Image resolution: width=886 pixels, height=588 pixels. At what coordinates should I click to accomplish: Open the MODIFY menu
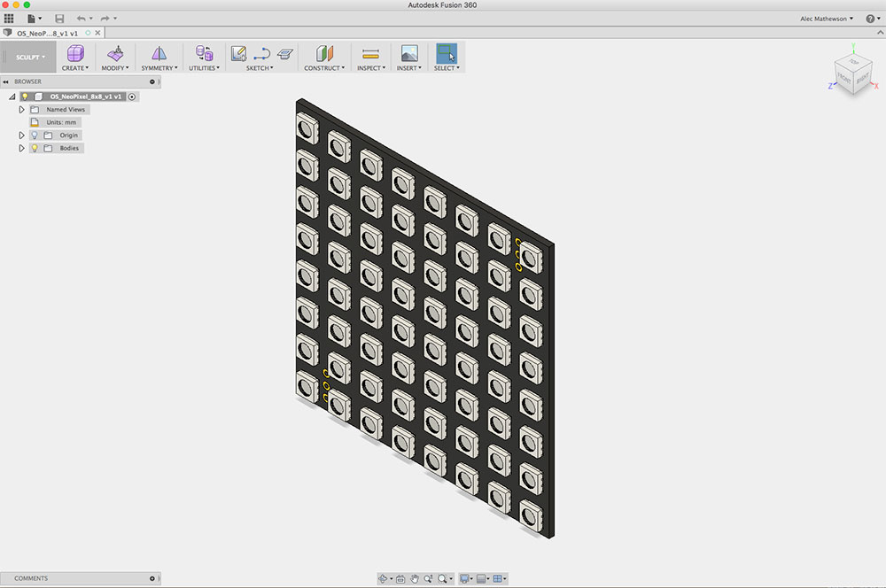coord(115,68)
